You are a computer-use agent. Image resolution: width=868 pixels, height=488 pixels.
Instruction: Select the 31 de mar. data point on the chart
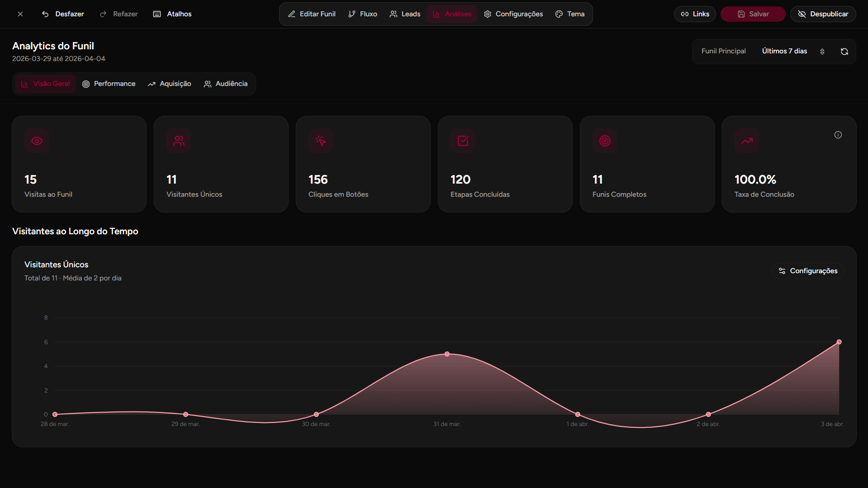click(447, 354)
